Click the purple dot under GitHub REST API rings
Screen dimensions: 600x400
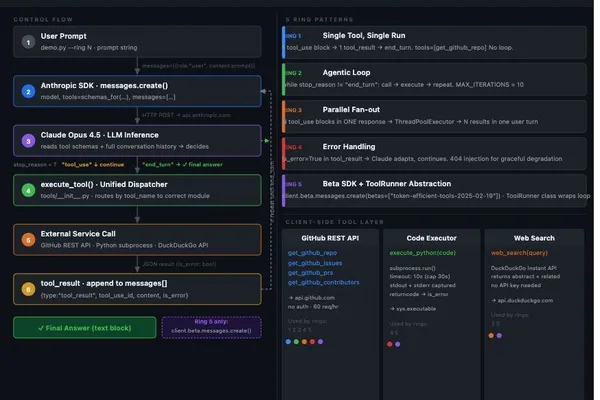click(x=320, y=341)
